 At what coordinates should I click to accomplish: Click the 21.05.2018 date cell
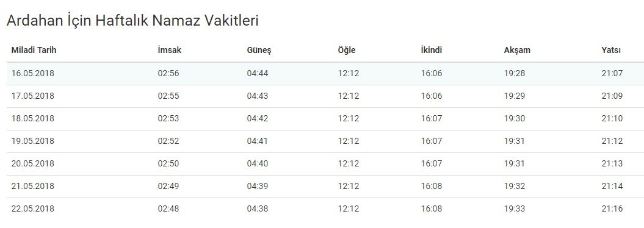(x=33, y=186)
